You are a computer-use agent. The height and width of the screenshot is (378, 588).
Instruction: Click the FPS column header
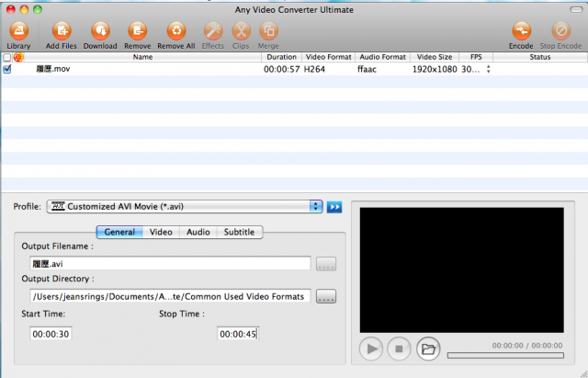pos(476,57)
